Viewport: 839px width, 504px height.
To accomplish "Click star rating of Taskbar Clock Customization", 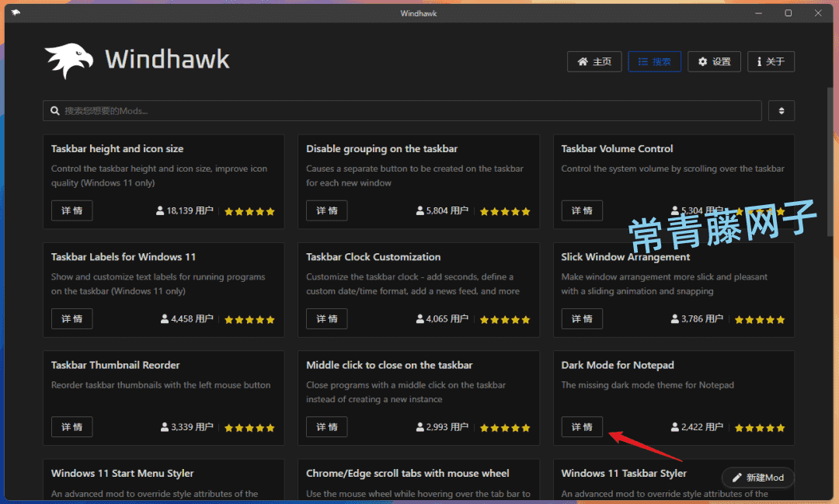I will pyautogui.click(x=505, y=319).
